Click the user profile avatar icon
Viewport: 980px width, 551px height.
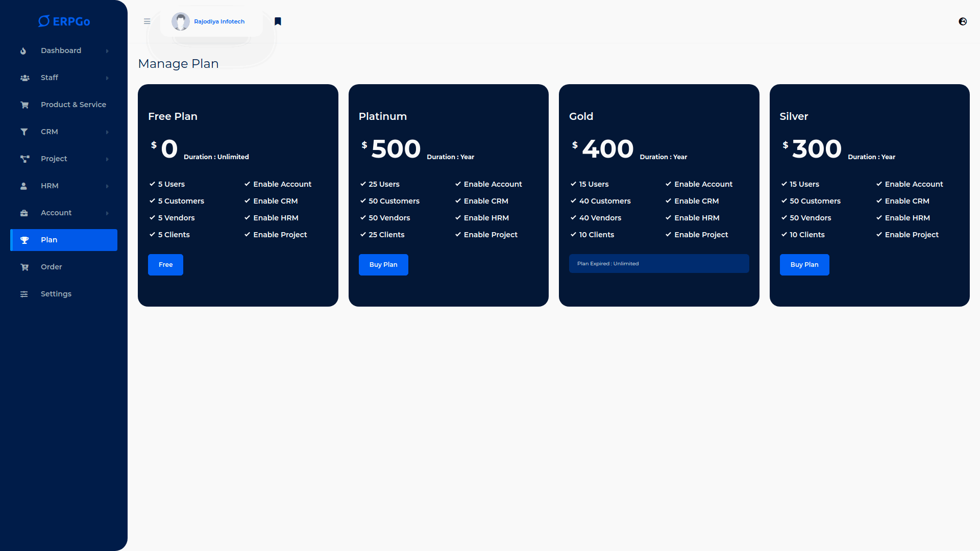(180, 21)
